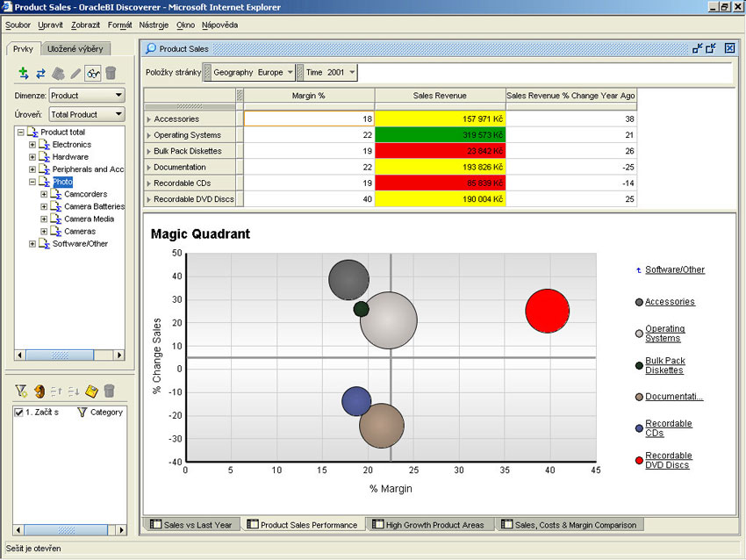Viewport: 746px width, 560px height.
Task: Click the Recordable CDs legend link
Action: point(669,428)
